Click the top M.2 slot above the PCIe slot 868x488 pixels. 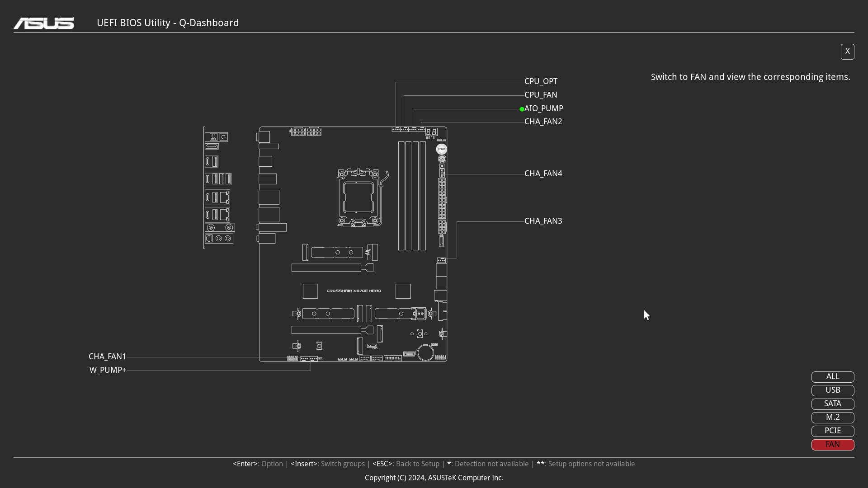pos(340,252)
